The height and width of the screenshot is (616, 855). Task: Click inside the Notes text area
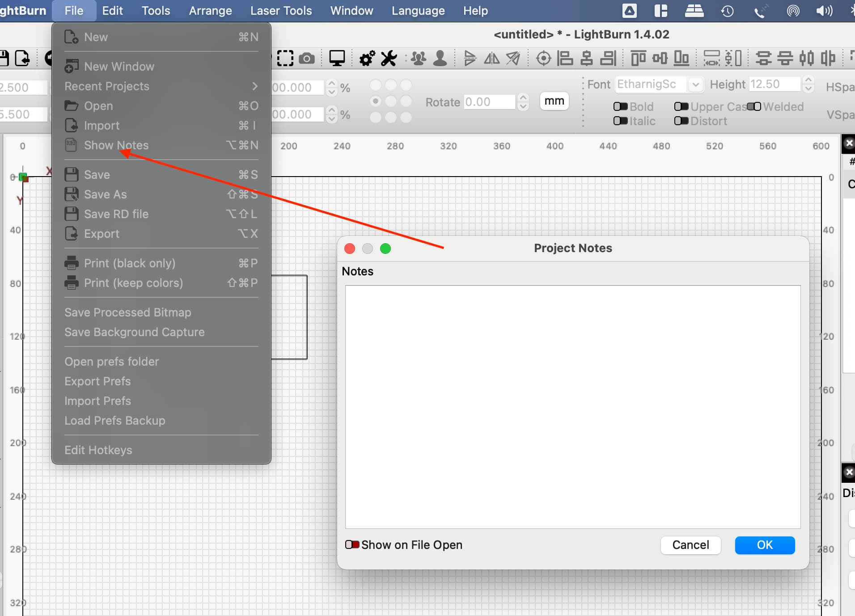click(573, 407)
